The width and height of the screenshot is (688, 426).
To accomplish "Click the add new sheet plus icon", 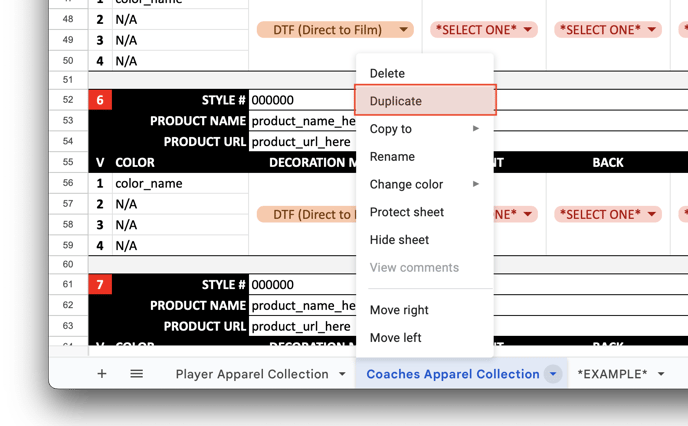I will (102, 374).
